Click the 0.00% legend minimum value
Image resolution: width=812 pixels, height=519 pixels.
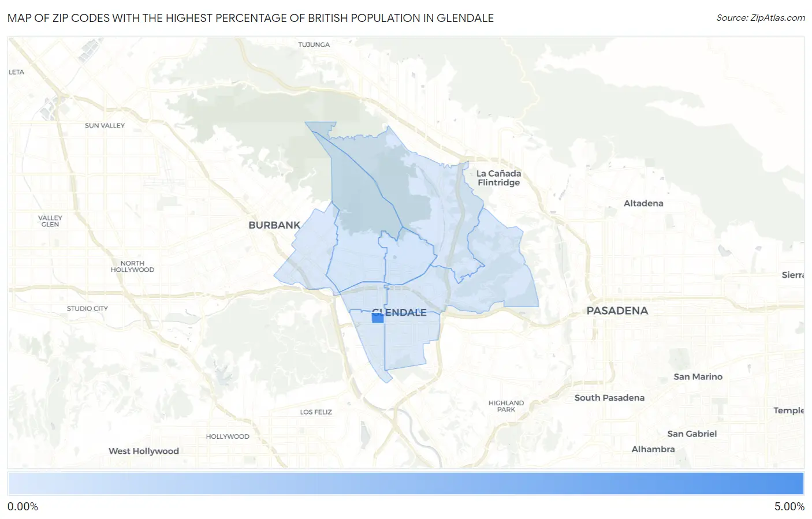pos(23,506)
